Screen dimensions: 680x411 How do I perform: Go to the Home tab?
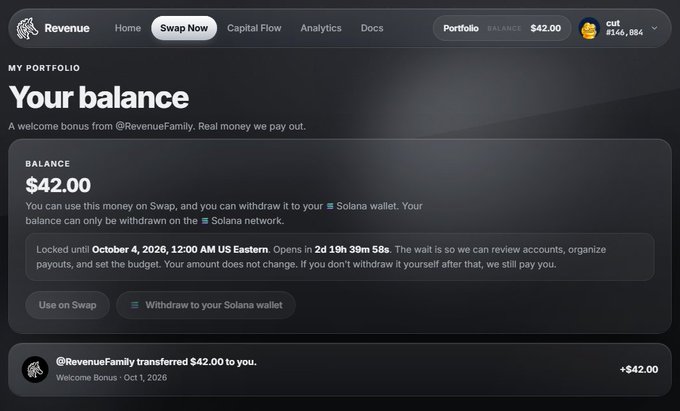click(x=128, y=28)
